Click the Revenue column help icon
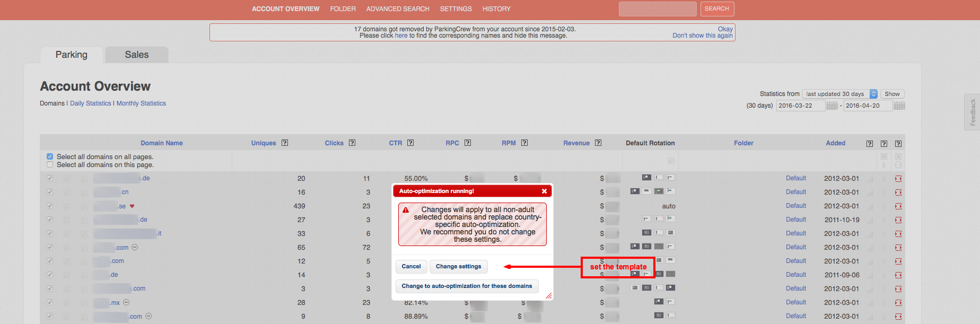Image resolution: width=980 pixels, height=324 pixels. [598, 143]
